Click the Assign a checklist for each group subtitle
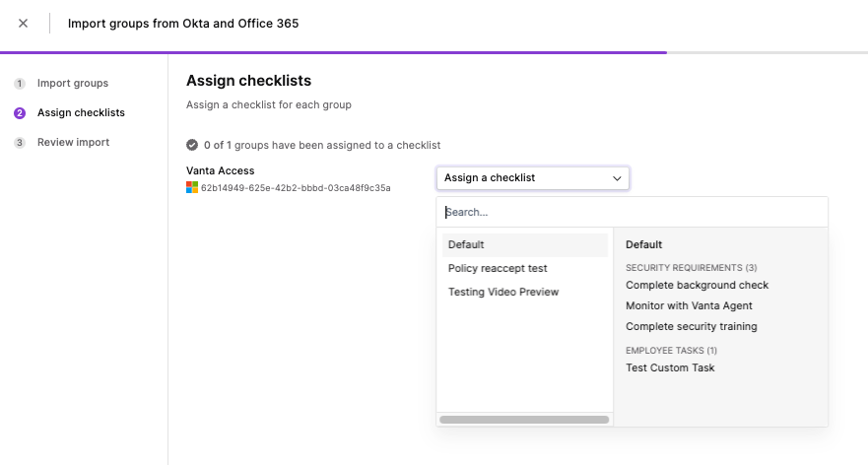The height and width of the screenshot is (465, 868). pyautogui.click(x=269, y=104)
